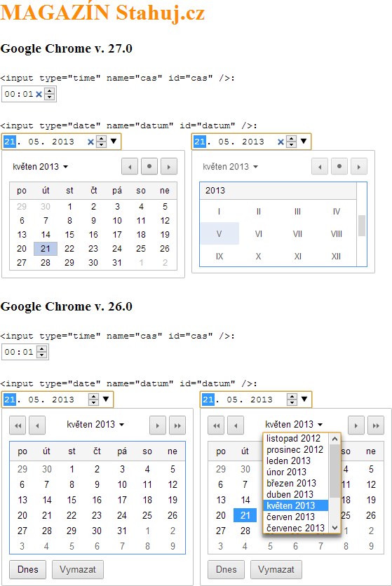This screenshot has height=586, width=392.
Task: Click the month picker's vertical scrollbar thumb
Action: pyautogui.click(x=361, y=226)
